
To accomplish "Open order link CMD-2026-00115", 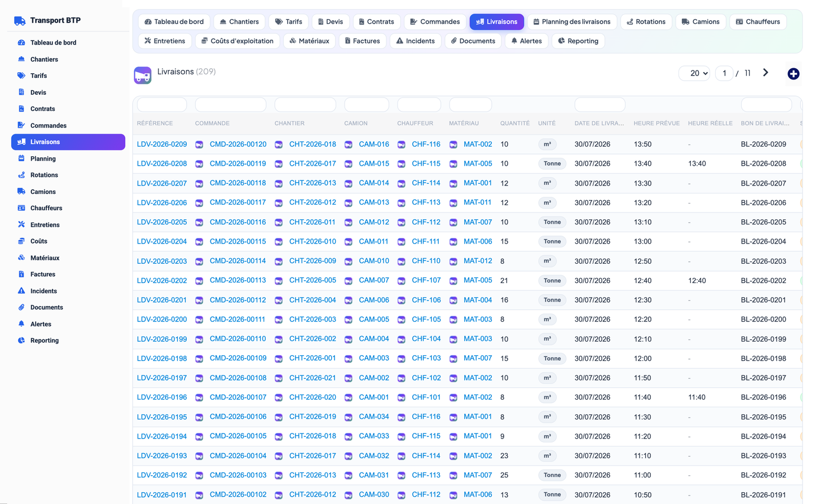I will click(238, 241).
